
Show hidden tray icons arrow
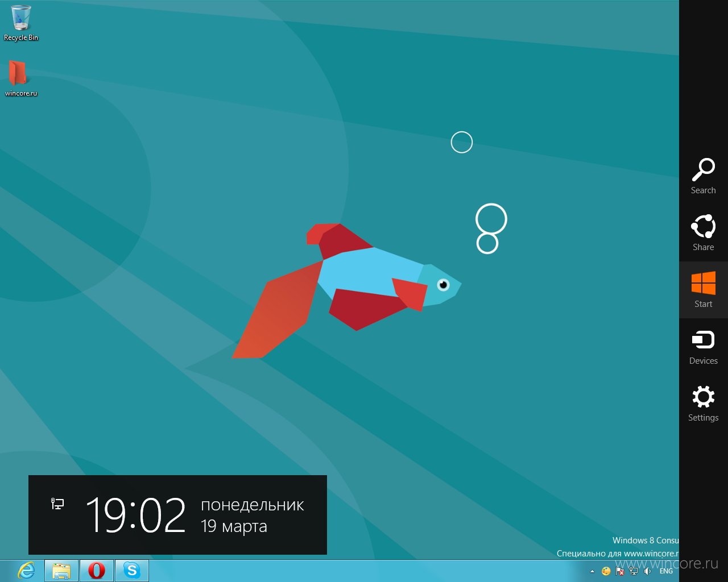(x=592, y=571)
